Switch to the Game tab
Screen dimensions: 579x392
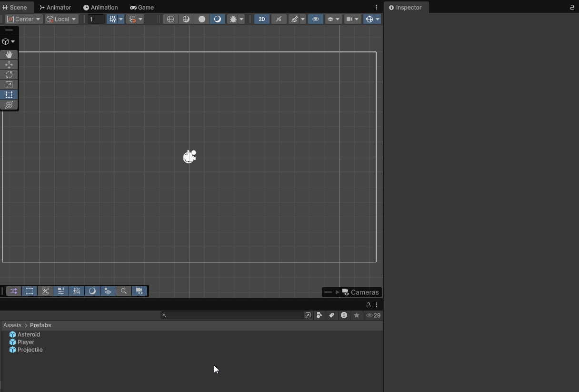[142, 7]
